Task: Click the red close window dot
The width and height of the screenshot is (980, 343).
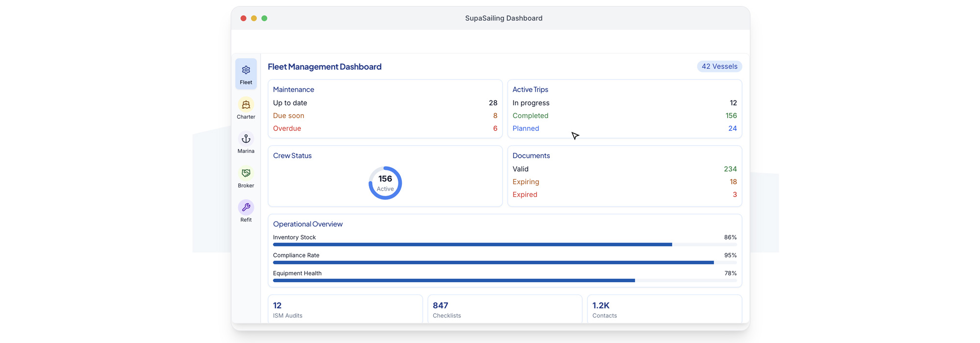Action: point(244,18)
